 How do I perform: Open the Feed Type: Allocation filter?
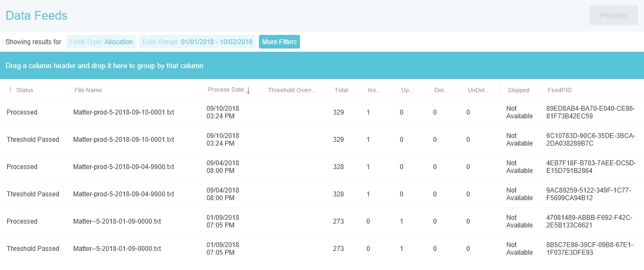[x=101, y=42]
